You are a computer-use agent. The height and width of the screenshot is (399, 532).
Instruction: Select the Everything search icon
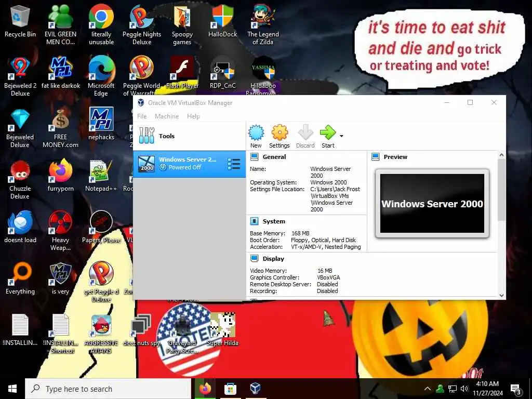(20, 279)
